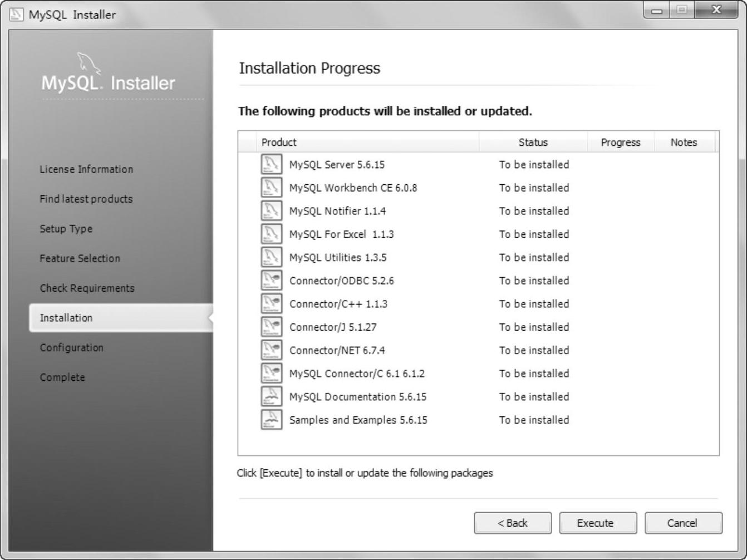Sort by the Product column header

367,143
